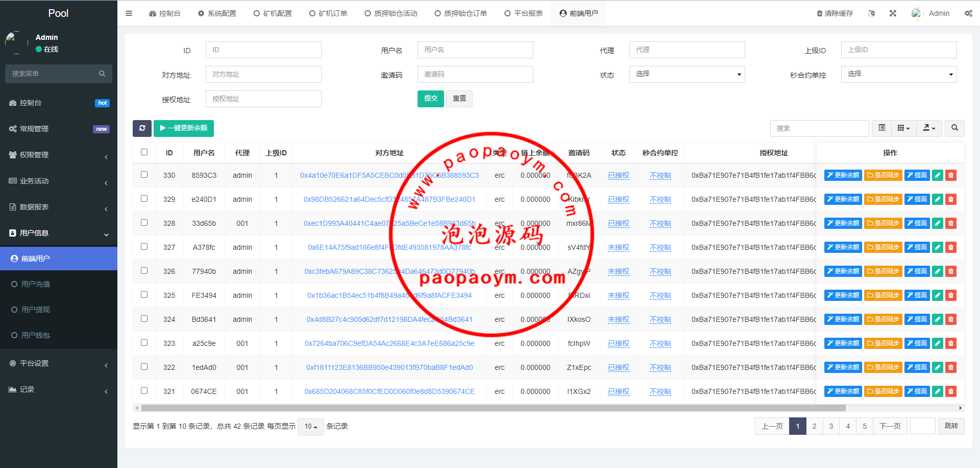
Task: Click the search magnifier button beside table search
Action: (x=954, y=128)
